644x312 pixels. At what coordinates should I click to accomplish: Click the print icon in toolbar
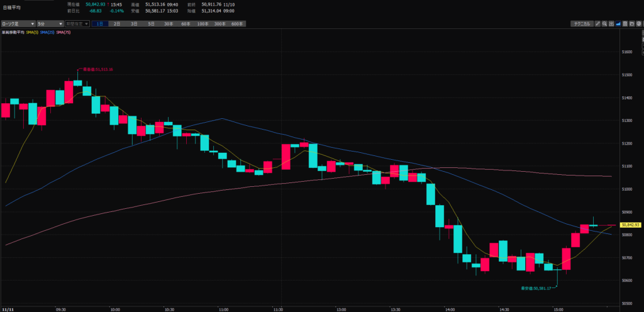[x=638, y=24]
